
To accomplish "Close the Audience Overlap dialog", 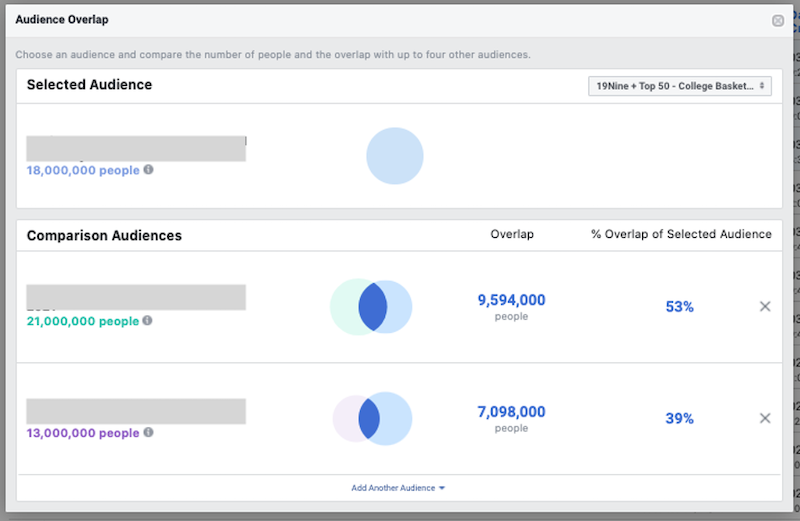I will [x=778, y=20].
